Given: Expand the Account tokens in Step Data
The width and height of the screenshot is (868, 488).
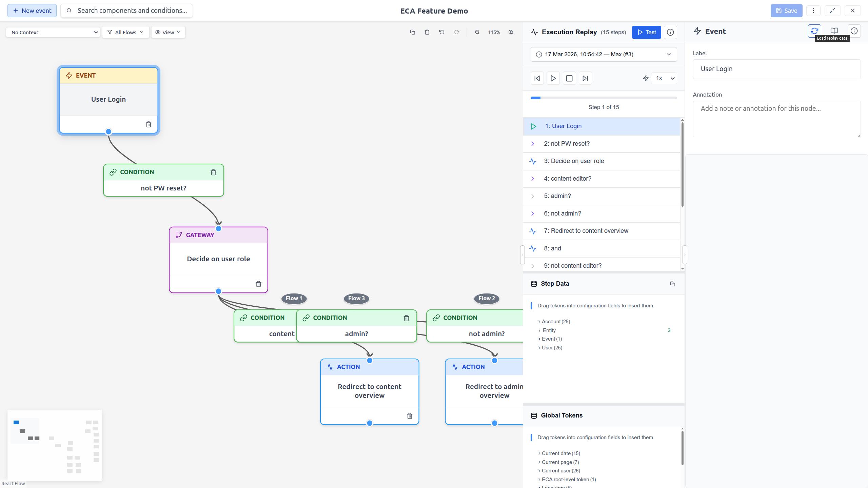Looking at the screenshot, I should click(x=554, y=321).
